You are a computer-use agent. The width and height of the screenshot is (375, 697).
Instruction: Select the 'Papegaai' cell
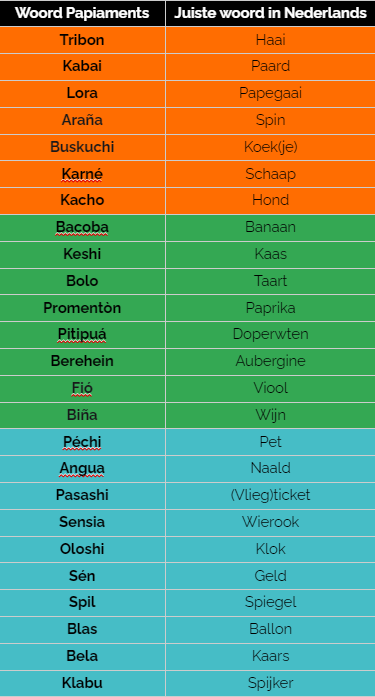[271, 93]
